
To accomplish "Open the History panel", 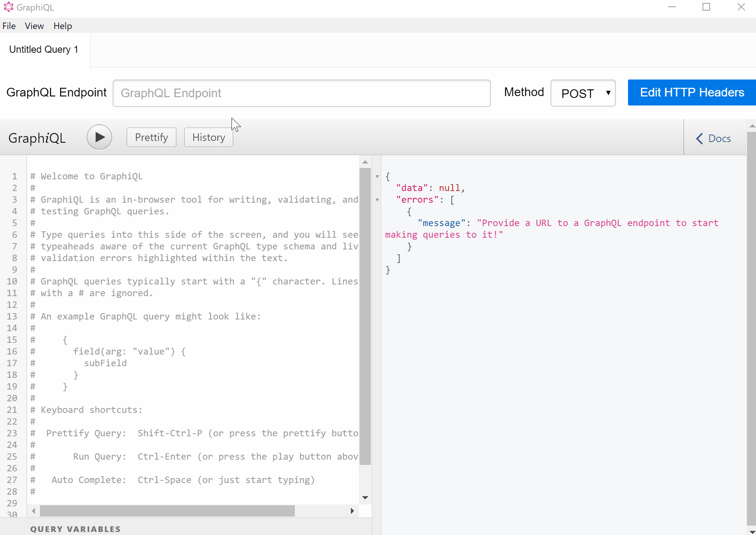I will click(209, 138).
